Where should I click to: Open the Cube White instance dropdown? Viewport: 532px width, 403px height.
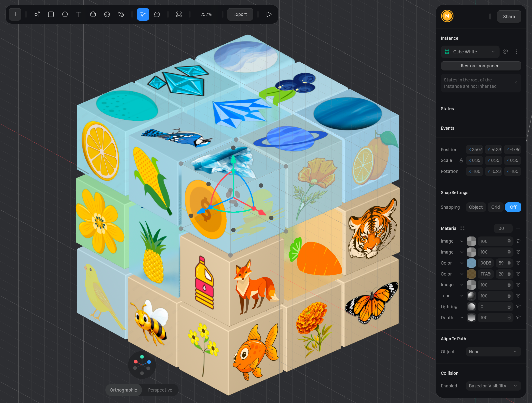[470, 52]
